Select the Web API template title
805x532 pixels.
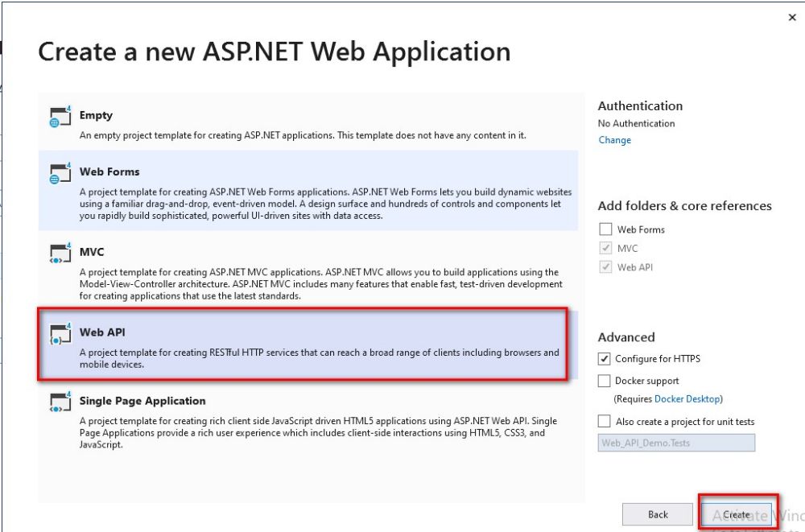pos(102,332)
